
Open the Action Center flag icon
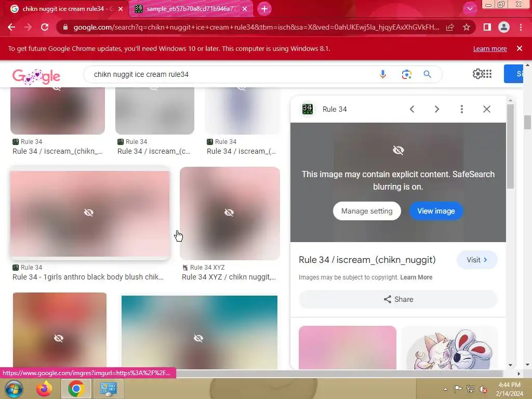click(x=458, y=389)
